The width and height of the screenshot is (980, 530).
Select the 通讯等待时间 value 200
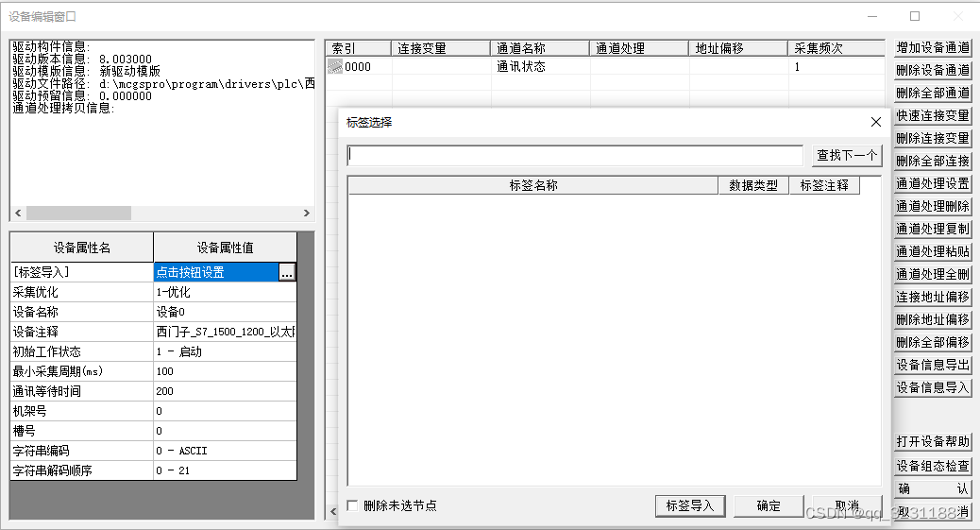(225, 391)
